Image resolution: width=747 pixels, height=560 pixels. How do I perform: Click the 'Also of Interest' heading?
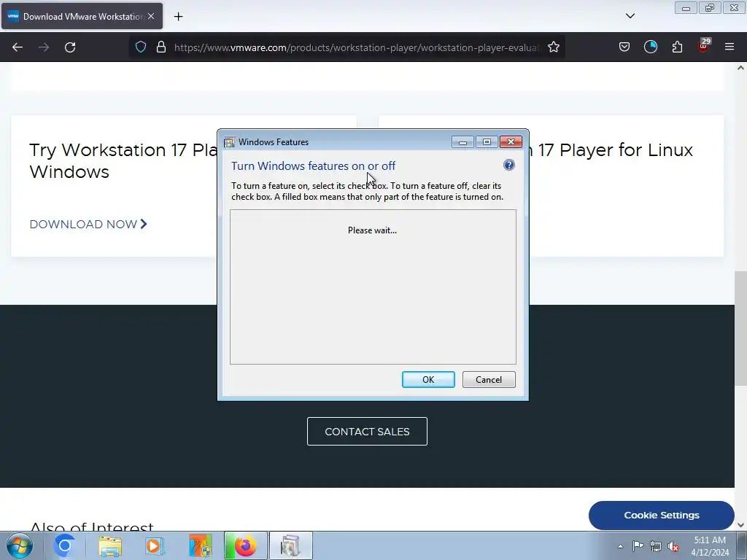coord(91,526)
